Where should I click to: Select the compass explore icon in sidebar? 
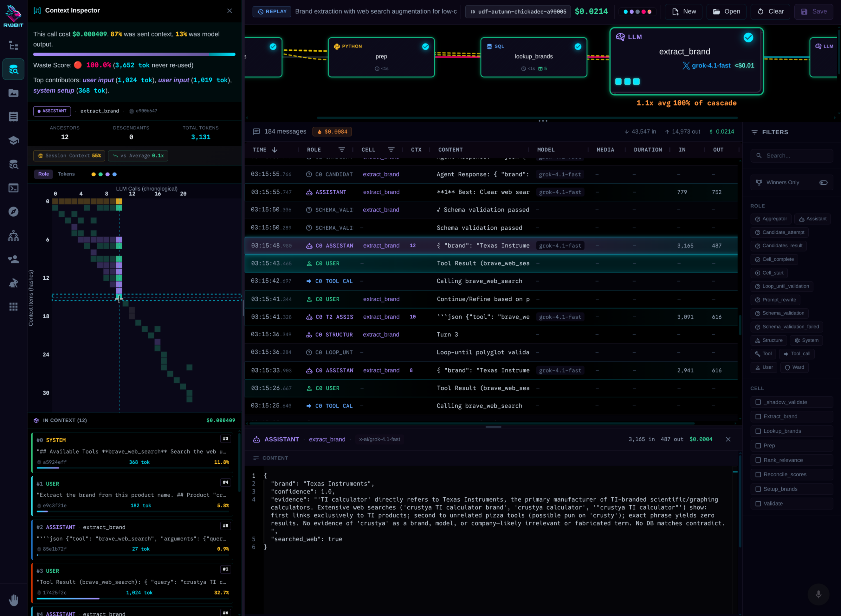13,212
